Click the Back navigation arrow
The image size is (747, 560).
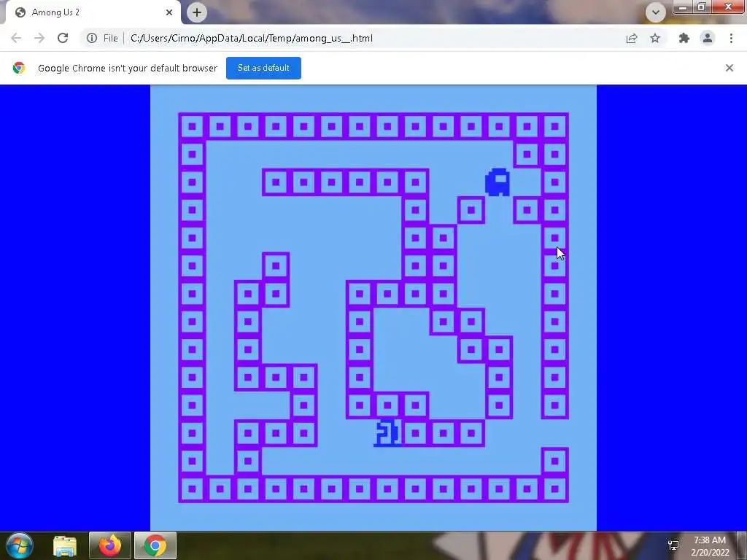coord(16,38)
